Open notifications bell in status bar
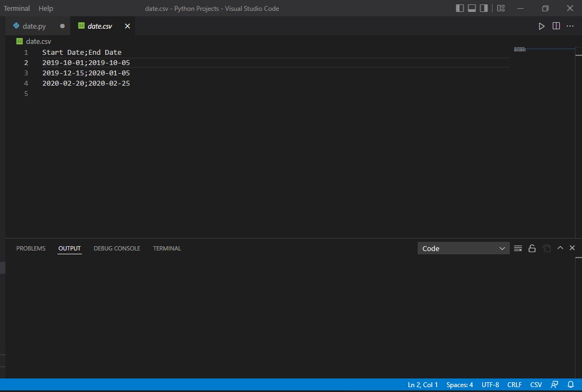The height and width of the screenshot is (392, 582). point(570,384)
